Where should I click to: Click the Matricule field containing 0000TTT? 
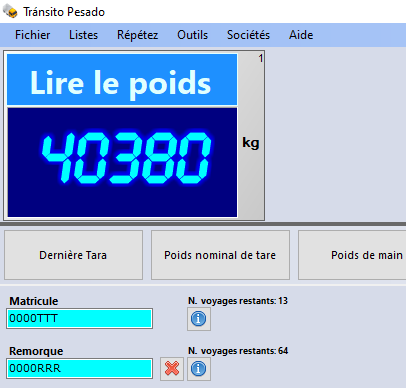point(80,319)
